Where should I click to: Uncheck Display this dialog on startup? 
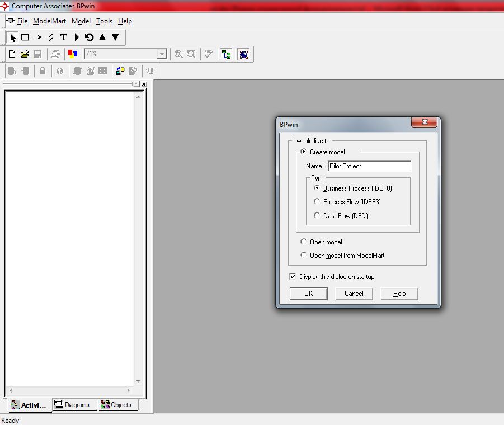coord(293,276)
